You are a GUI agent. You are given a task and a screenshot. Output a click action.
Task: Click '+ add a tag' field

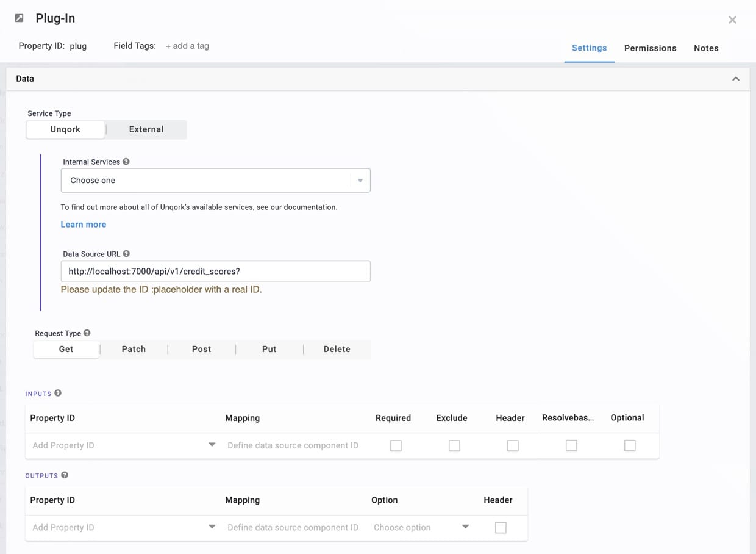[187, 46]
